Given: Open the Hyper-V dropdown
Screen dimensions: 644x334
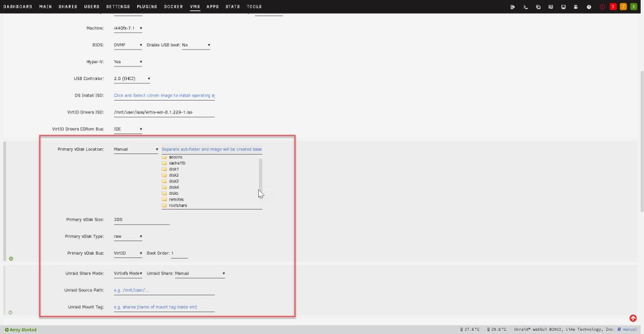Looking at the screenshot, I should click(x=128, y=62).
